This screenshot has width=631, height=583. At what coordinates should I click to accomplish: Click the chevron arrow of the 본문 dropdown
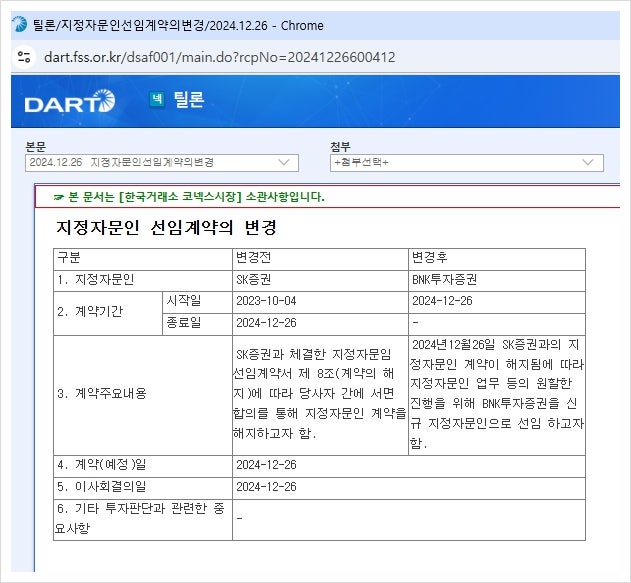284,162
